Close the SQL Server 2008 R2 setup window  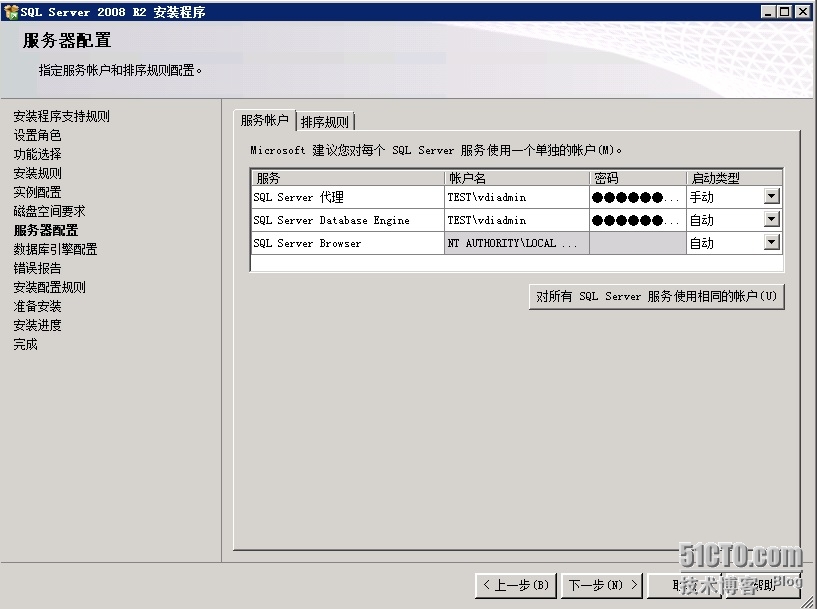[802, 11]
